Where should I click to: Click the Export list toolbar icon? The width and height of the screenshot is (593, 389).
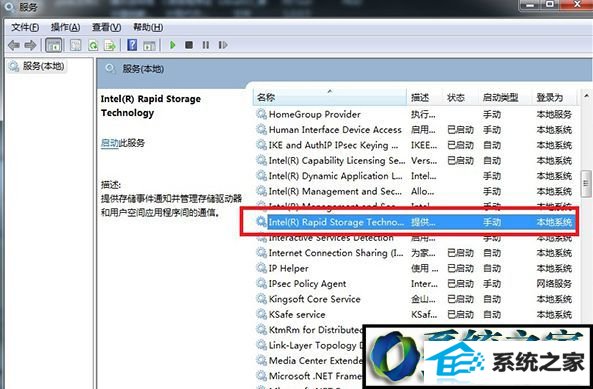[110, 45]
